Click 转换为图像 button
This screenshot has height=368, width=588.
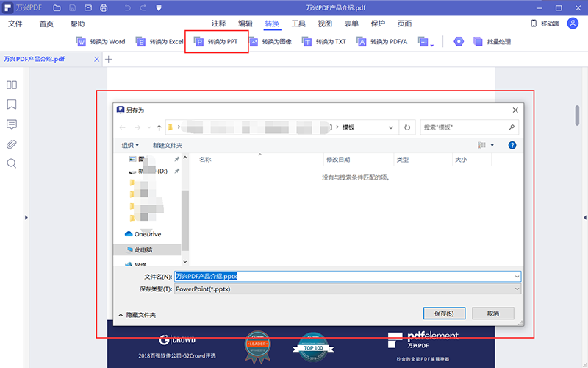270,42
